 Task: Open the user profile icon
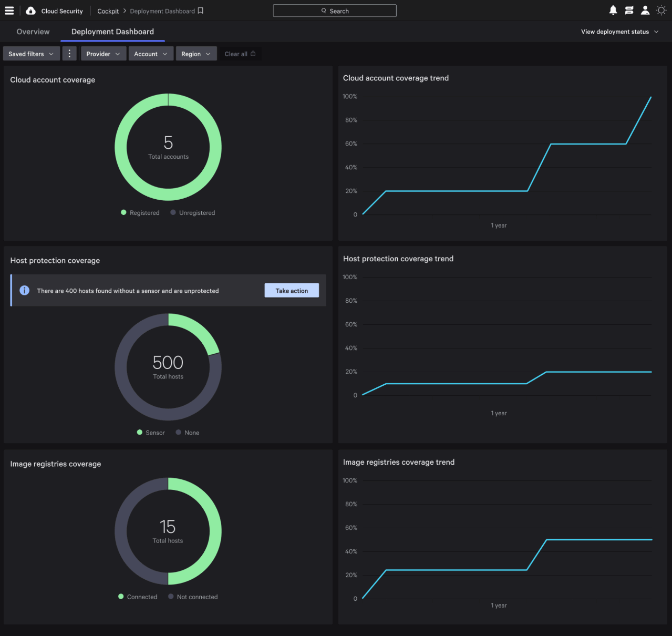(x=645, y=10)
